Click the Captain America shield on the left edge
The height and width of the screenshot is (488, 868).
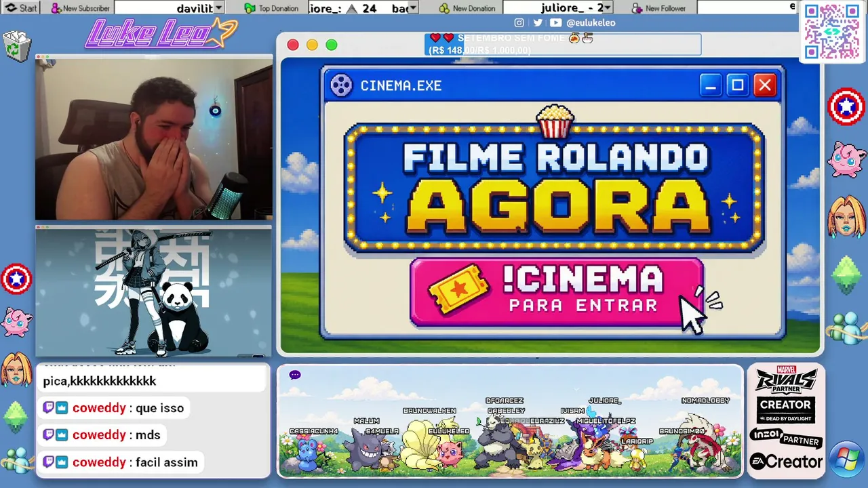coord(16,279)
